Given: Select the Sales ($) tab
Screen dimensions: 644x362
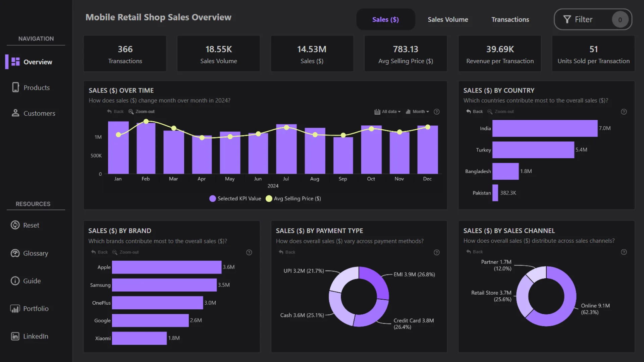Looking at the screenshot, I should (x=385, y=19).
